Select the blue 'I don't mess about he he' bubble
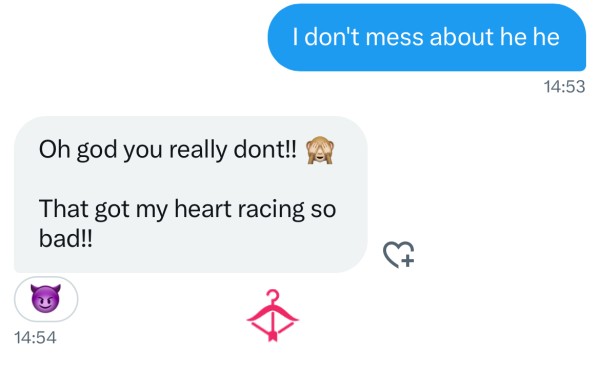600x370 pixels. tap(426, 37)
